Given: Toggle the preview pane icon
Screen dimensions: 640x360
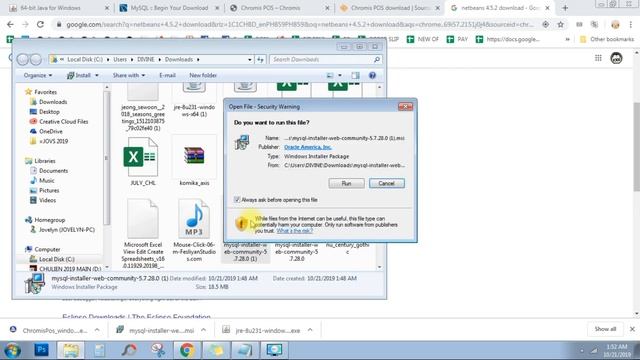Looking at the screenshot, I should (x=356, y=76).
